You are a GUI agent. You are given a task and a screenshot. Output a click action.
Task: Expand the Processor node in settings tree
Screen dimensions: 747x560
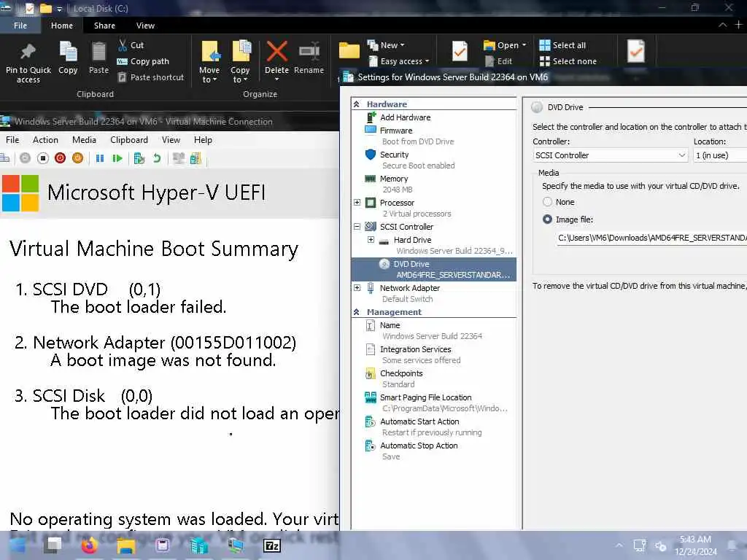tap(357, 203)
